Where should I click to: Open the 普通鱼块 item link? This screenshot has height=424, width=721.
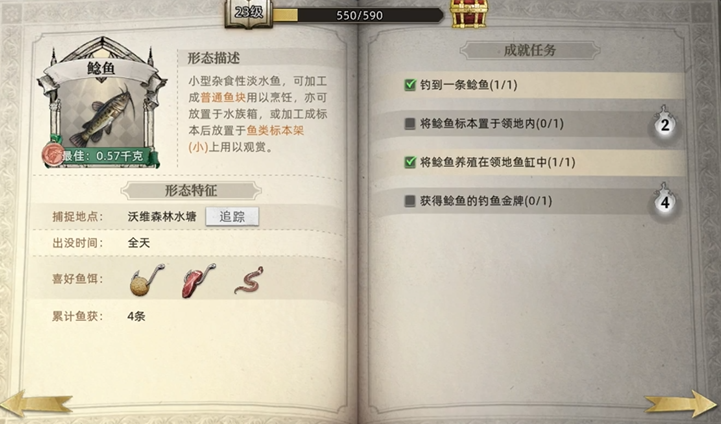coord(223,98)
